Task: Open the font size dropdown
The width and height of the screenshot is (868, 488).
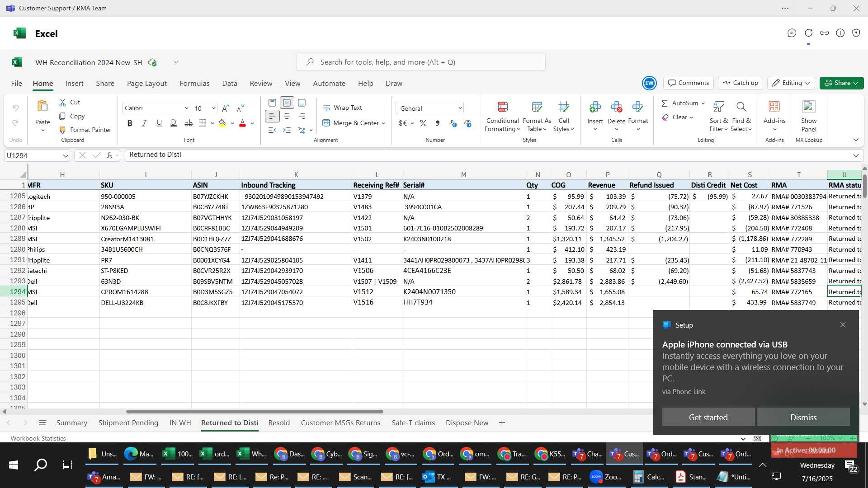Action: pos(213,108)
